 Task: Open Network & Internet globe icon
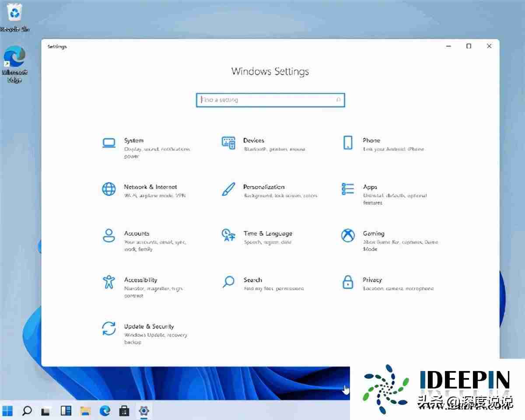[x=109, y=189]
